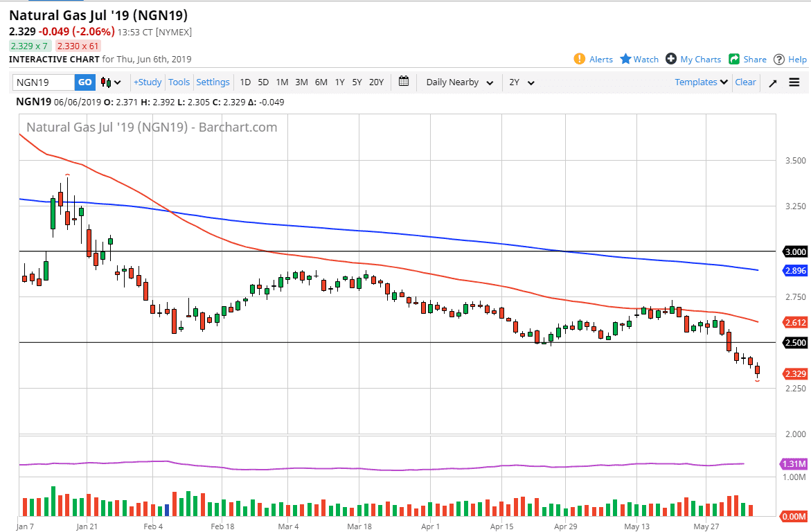811x532 pixels.
Task: Click the Mar 18 date axis label
Action: point(359,526)
